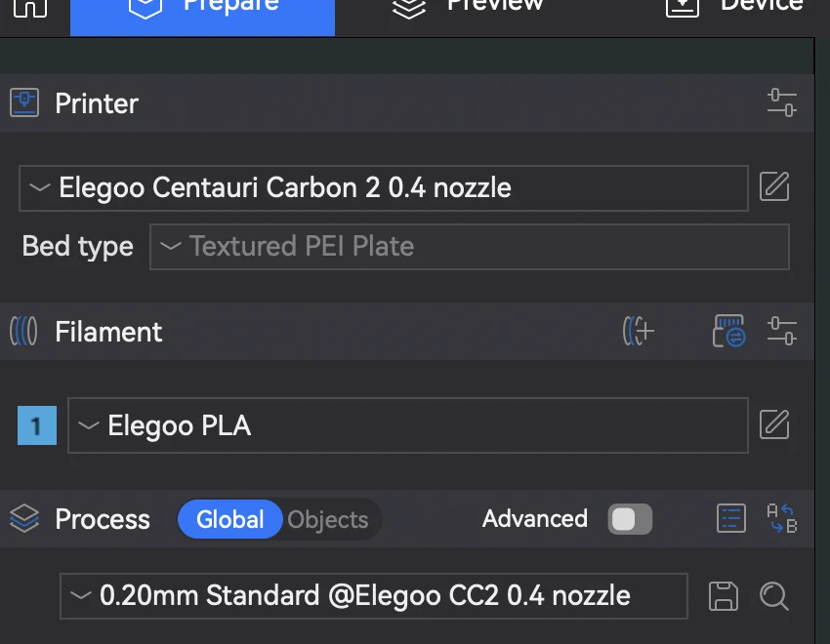Switch the process mode to Objects
Viewport: 830px width, 644px height.
(328, 520)
